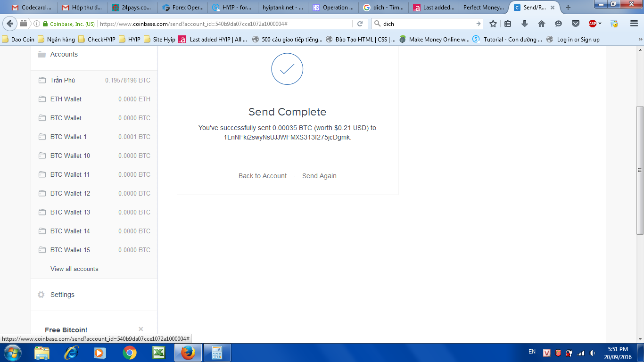Click the volume speaker tray icon
This screenshot has width=644, height=362.
pos(592,353)
